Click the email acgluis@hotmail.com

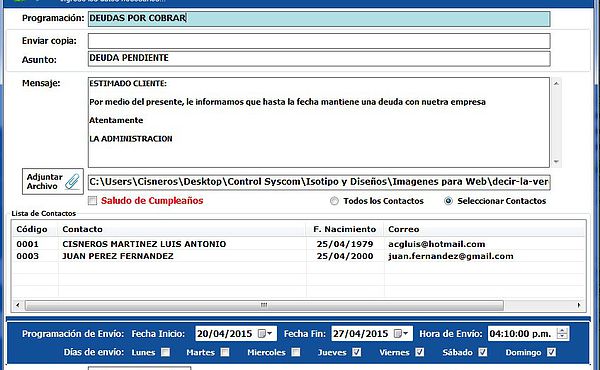[437, 244]
